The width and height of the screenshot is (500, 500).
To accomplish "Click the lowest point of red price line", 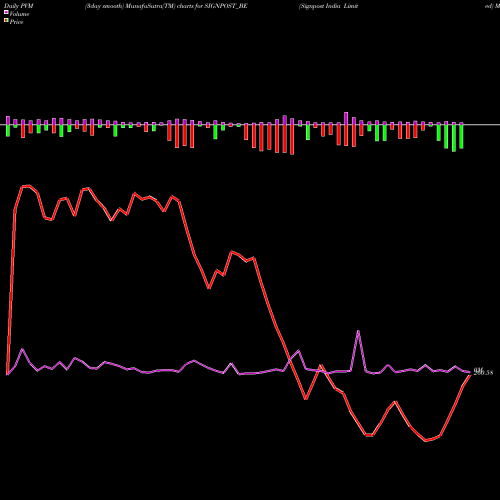I will (x=426, y=441).
